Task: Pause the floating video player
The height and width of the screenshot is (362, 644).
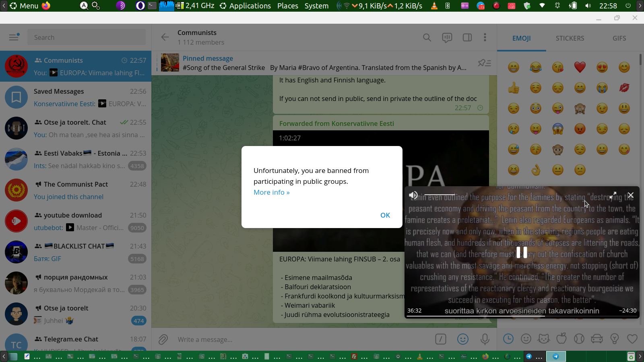Action: [x=522, y=252]
